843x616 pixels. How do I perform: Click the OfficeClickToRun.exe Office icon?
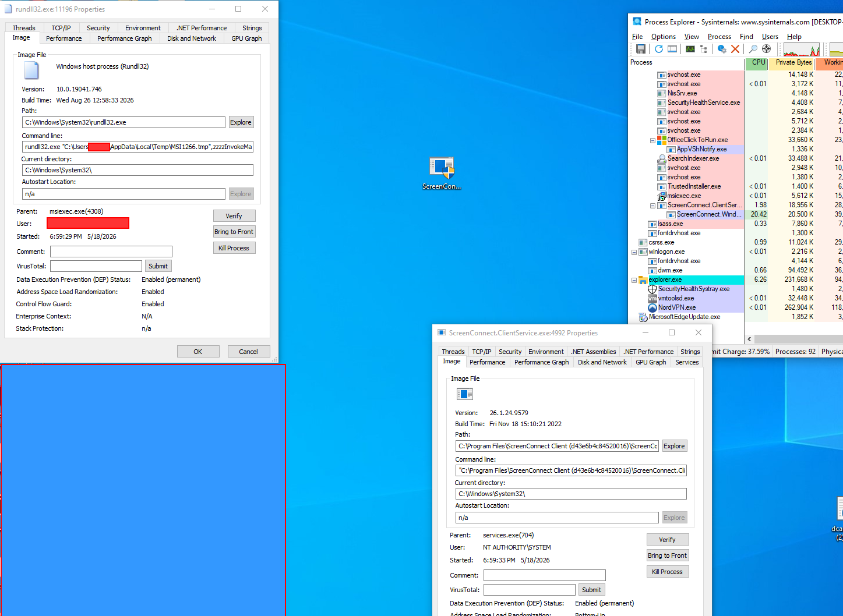click(x=662, y=140)
